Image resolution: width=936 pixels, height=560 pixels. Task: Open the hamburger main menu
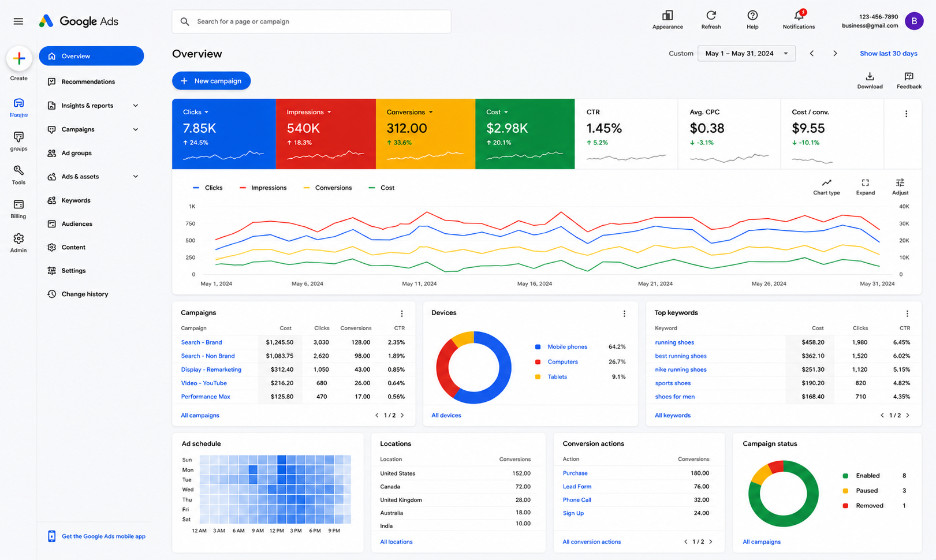18,21
